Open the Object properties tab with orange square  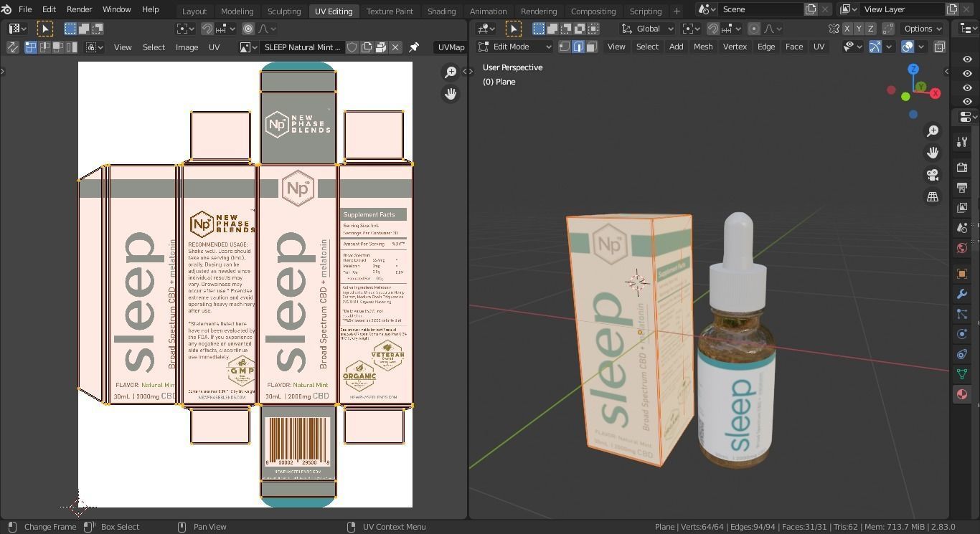(x=962, y=274)
